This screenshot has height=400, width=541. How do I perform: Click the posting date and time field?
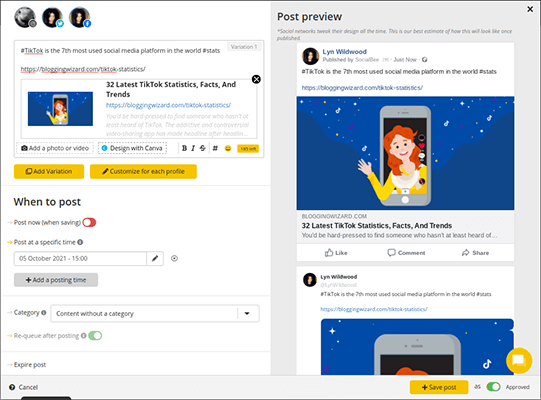(x=80, y=258)
